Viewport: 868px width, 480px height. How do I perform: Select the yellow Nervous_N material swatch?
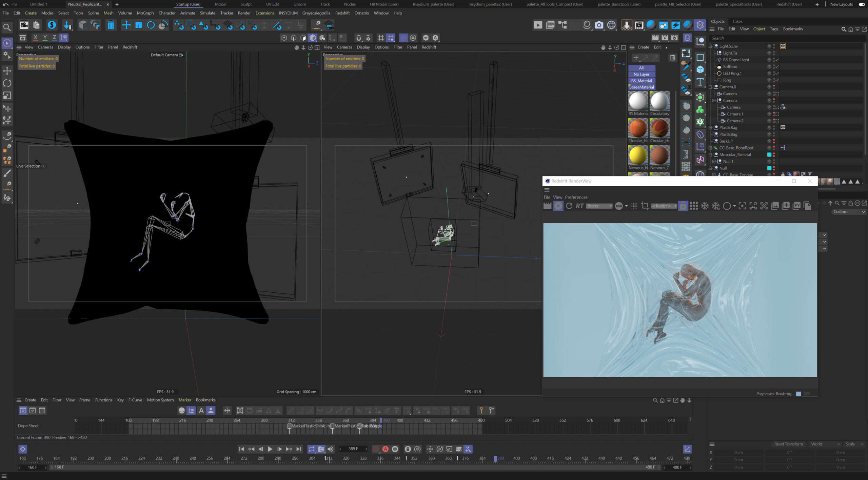tap(638, 155)
